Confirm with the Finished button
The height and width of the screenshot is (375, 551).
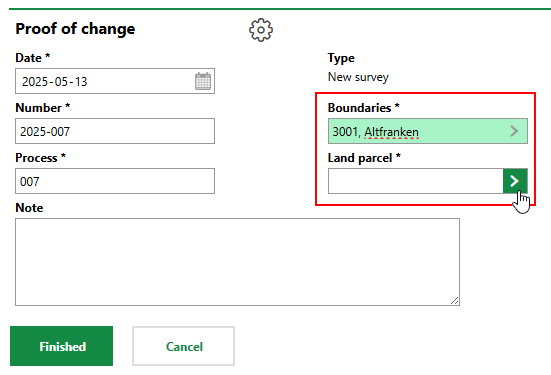(61, 346)
